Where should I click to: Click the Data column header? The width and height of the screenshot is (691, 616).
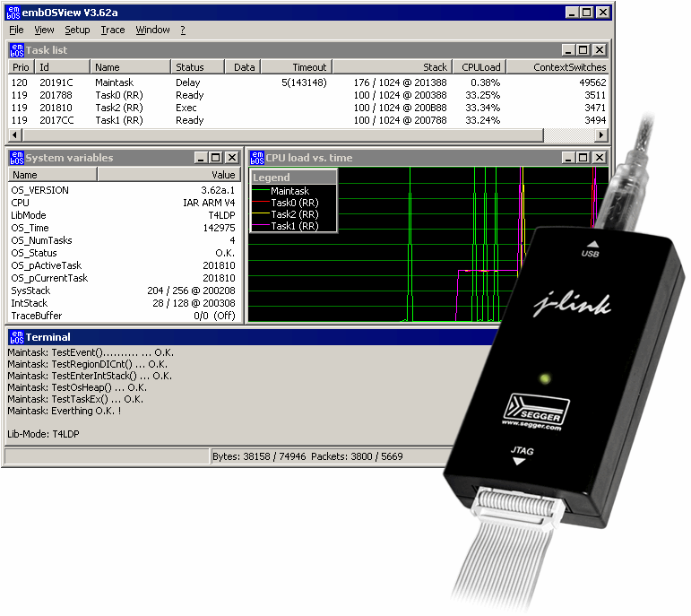243,67
